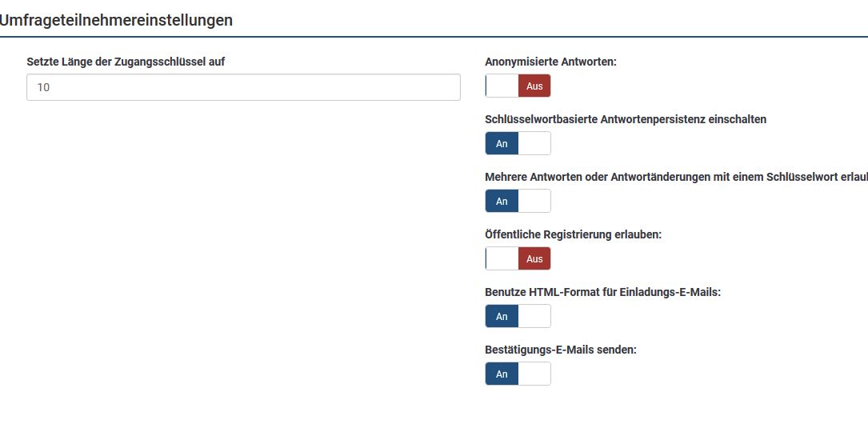The image size is (868, 424).
Task: Click the 'Anonymisierte Antworten:' label text
Action: point(550,62)
